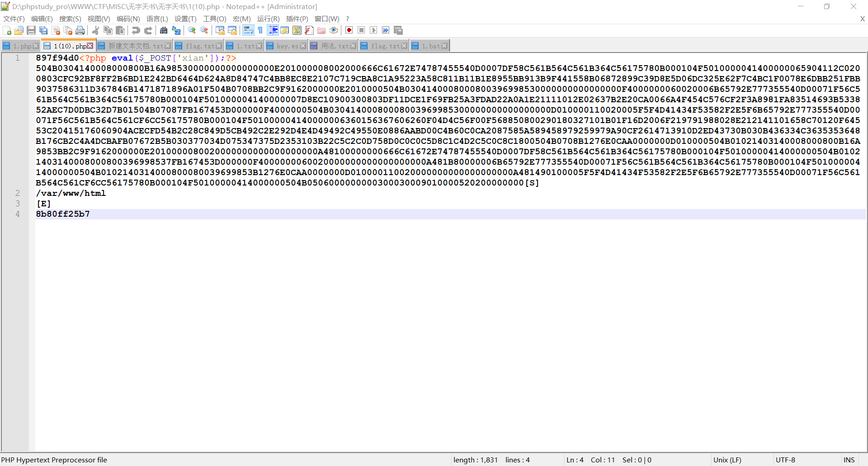Open the 宏(M) menu
Viewport: 868px width, 466px height.
242,19
